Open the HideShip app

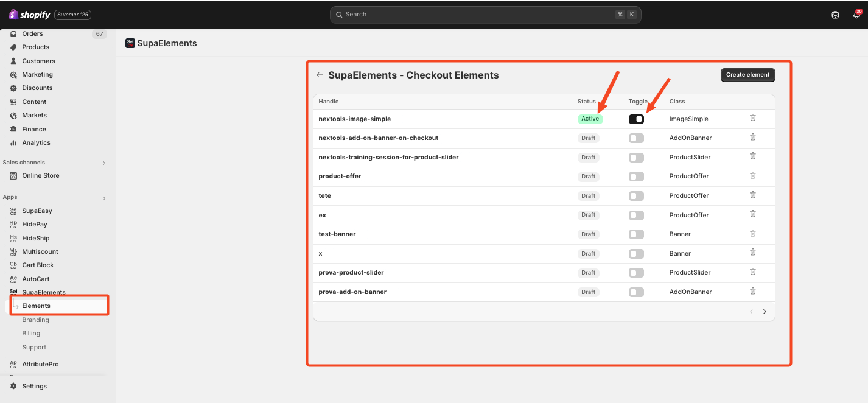36,238
